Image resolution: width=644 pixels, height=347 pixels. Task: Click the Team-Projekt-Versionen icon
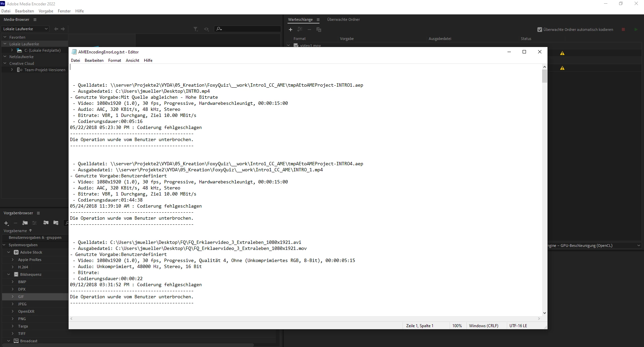[x=20, y=70]
